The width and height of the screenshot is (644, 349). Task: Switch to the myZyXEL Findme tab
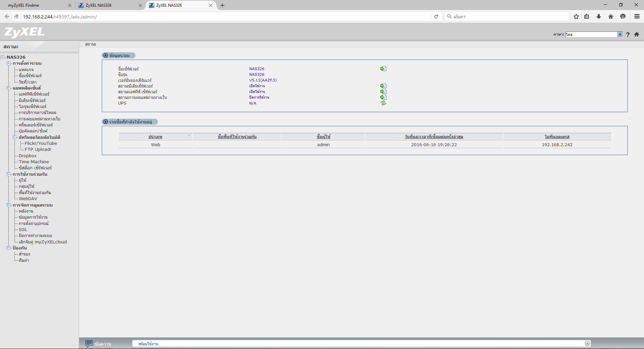coord(36,5)
